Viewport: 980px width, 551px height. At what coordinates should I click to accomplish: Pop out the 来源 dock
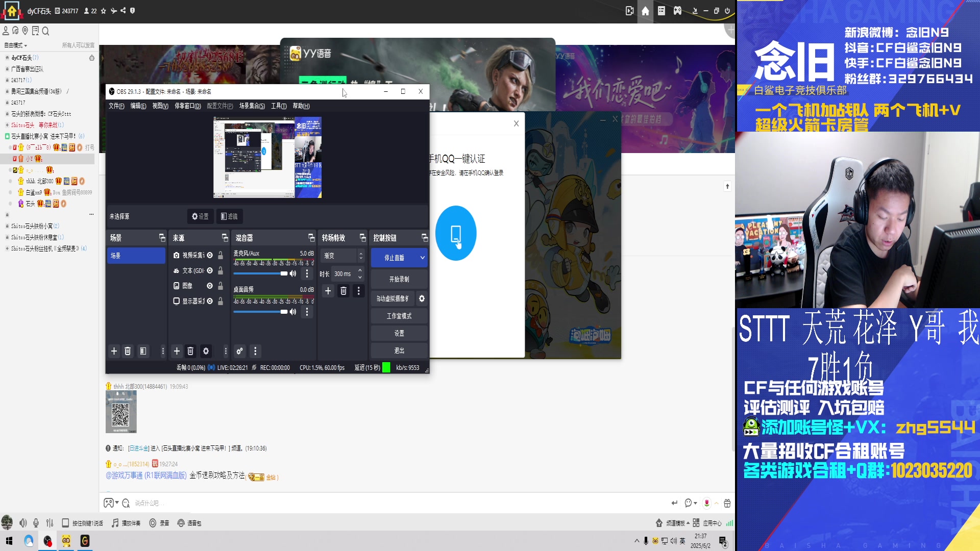click(x=225, y=238)
